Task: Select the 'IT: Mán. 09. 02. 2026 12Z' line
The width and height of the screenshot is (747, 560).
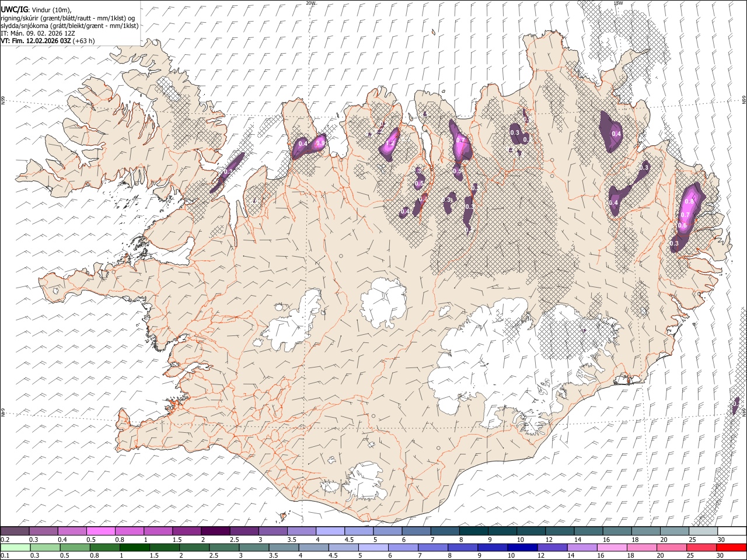Action: (x=38, y=33)
